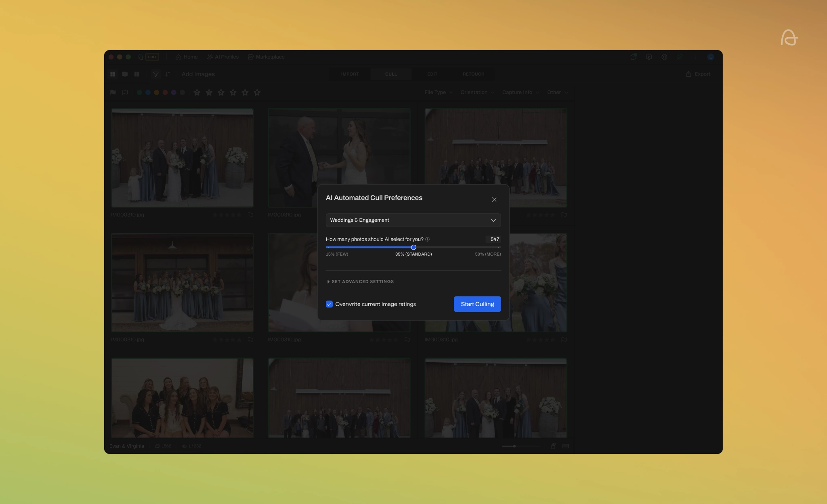Switch to the EDIT tab

[x=432, y=74]
